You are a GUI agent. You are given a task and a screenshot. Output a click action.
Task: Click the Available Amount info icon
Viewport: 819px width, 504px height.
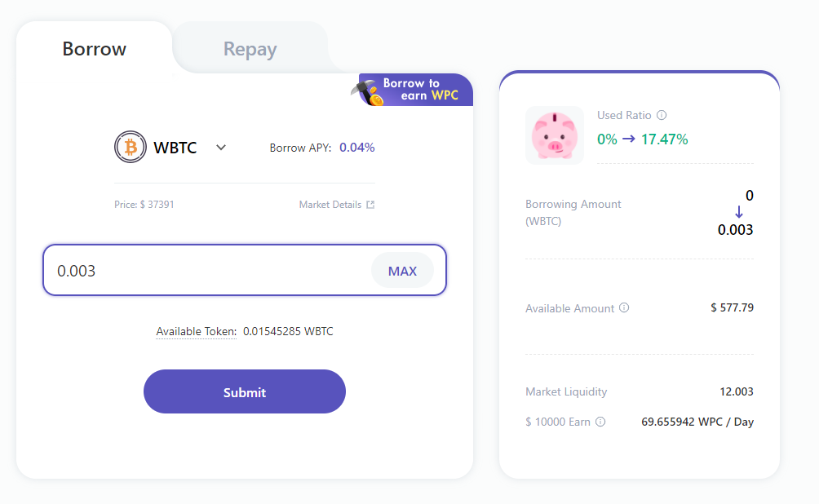pos(624,307)
